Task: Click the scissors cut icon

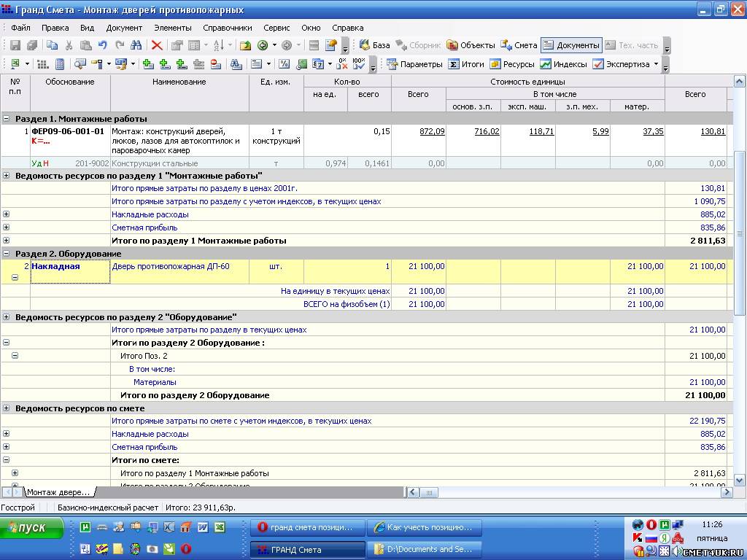Action: [69, 45]
